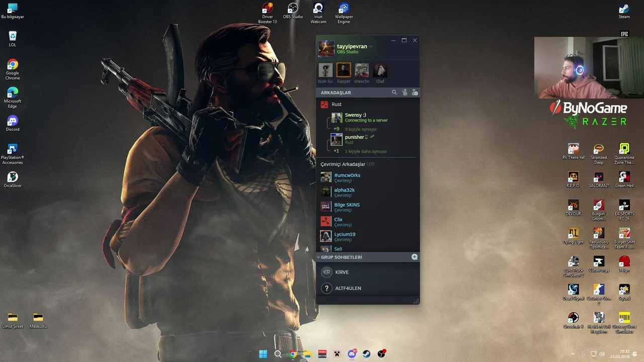Click tayyipevran profile avatar
The height and width of the screenshot is (362, 644).
tap(326, 49)
